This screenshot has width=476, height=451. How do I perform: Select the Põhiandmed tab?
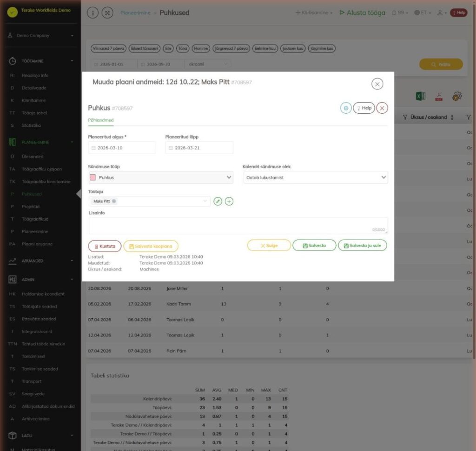(101, 120)
